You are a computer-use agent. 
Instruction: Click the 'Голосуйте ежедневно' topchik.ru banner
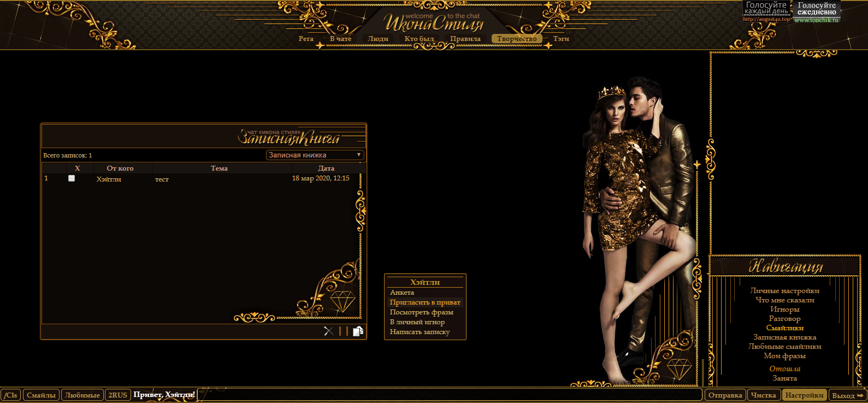click(x=817, y=11)
